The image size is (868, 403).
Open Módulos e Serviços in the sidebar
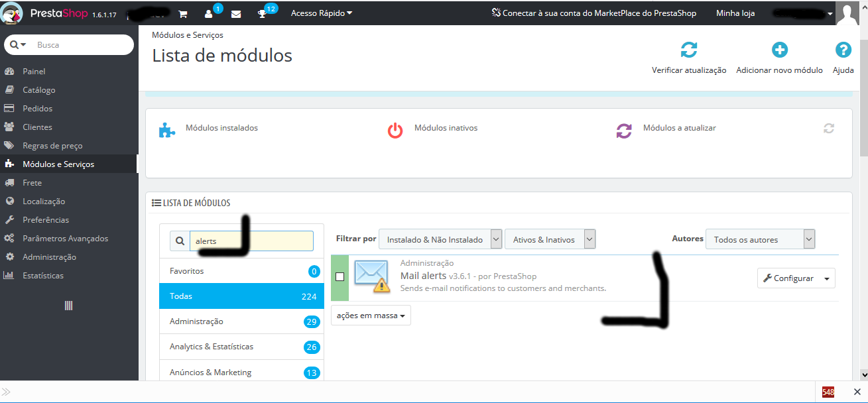coord(69,164)
